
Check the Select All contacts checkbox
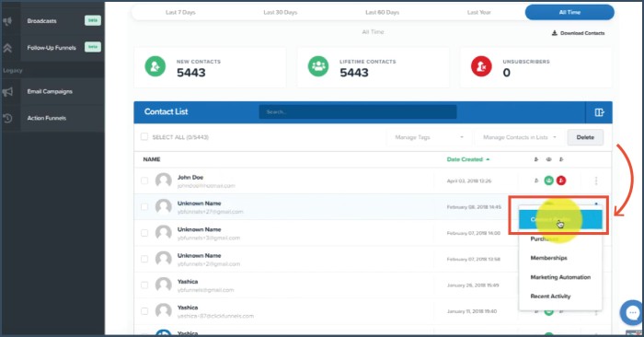tap(144, 136)
